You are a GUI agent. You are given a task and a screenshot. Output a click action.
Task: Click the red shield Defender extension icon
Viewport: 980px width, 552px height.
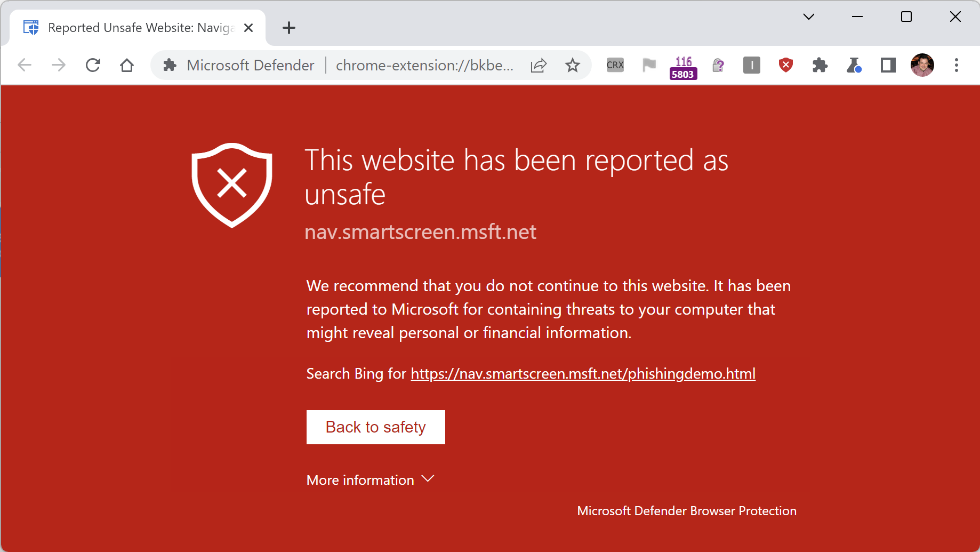785,65
